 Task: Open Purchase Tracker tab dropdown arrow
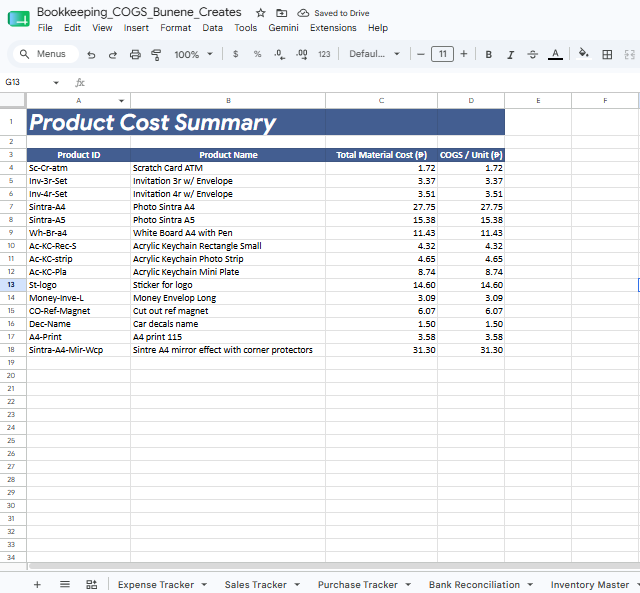pos(408,585)
